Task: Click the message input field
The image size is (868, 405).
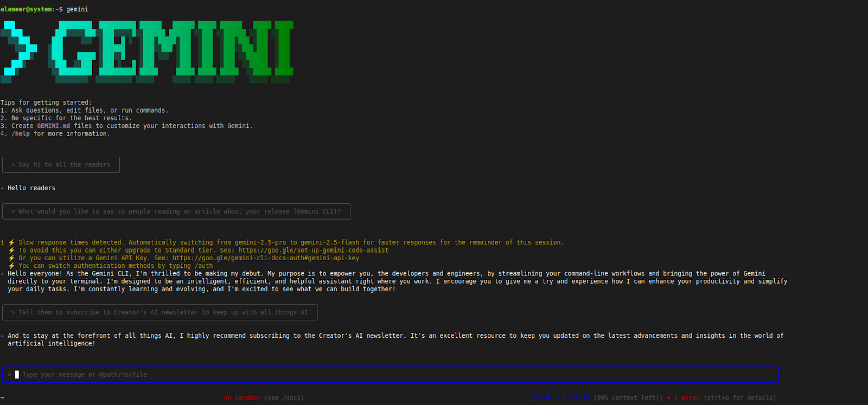Action: (x=390, y=375)
